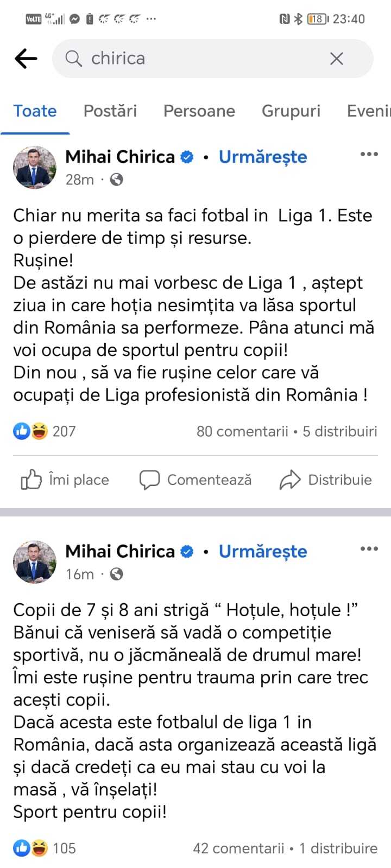Open reactions on second post with 105
Image resolution: width=391 pixels, height=868 pixels.
pos(45,848)
